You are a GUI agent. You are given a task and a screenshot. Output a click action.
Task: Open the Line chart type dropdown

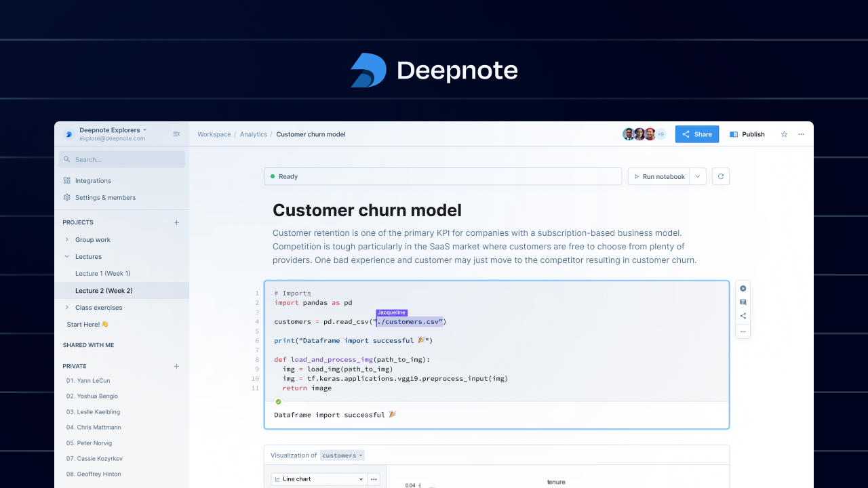pos(319,479)
